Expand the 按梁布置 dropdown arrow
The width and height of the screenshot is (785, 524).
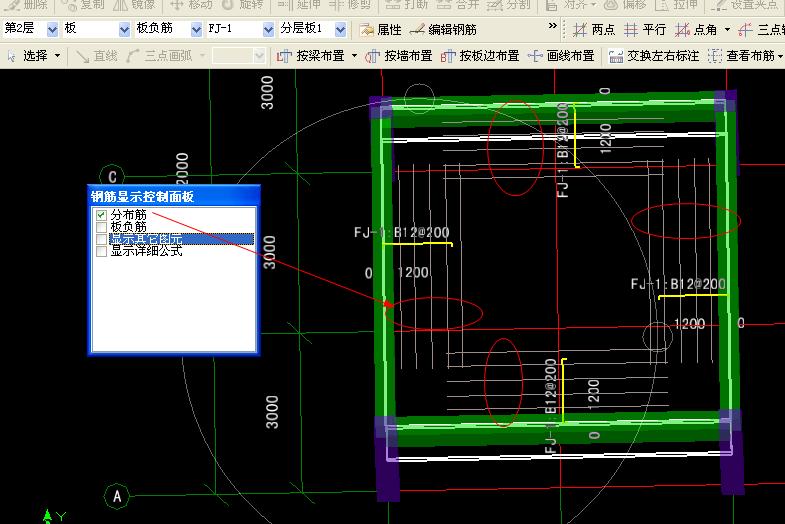pyautogui.click(x=354, y=56)
